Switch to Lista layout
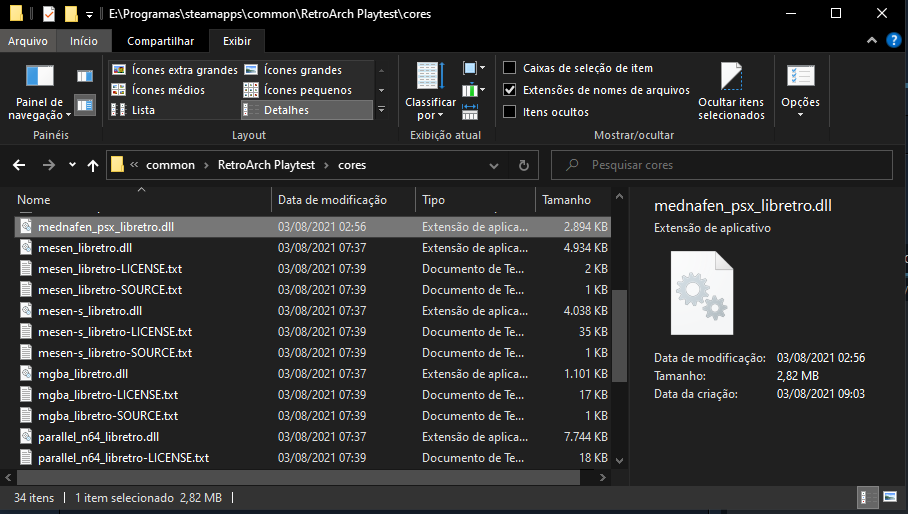 coord(133,110)
